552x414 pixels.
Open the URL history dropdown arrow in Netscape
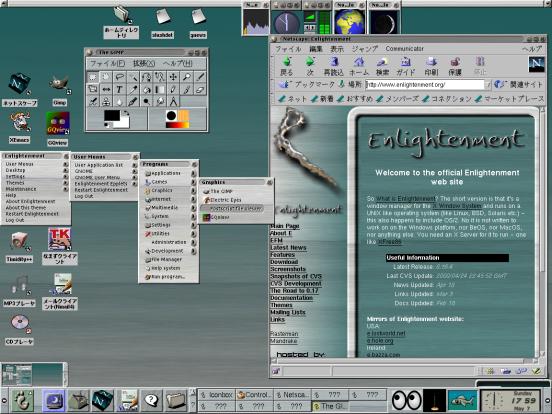pos(488,85)
